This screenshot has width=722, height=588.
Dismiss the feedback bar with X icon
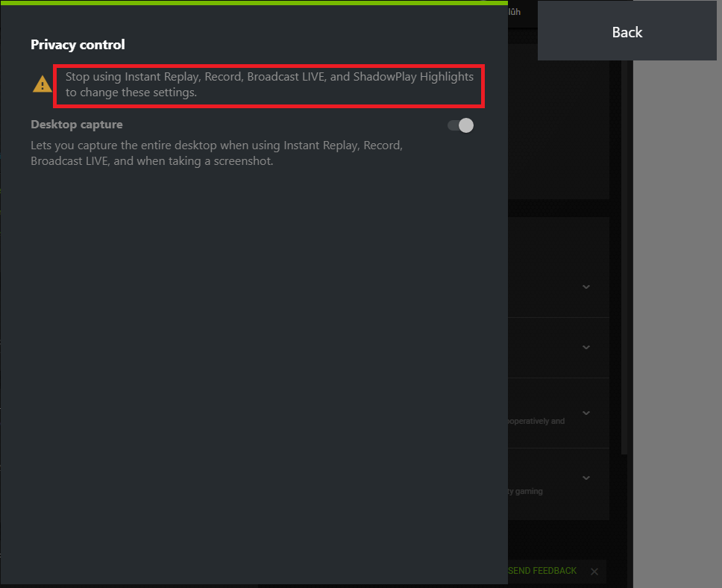594,572
